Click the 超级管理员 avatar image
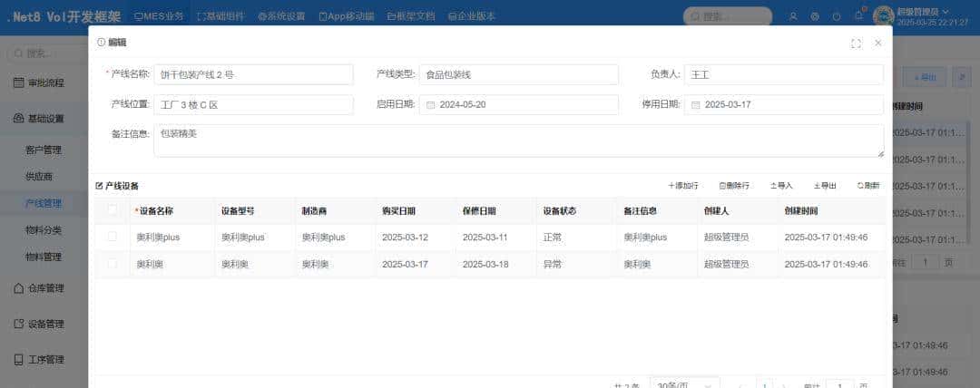This screenshot has height=388, width=980. 883,16
